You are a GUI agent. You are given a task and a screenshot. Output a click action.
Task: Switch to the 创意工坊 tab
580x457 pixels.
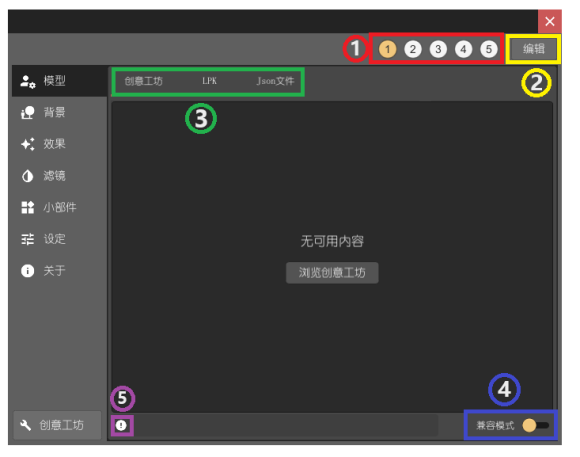144,81
